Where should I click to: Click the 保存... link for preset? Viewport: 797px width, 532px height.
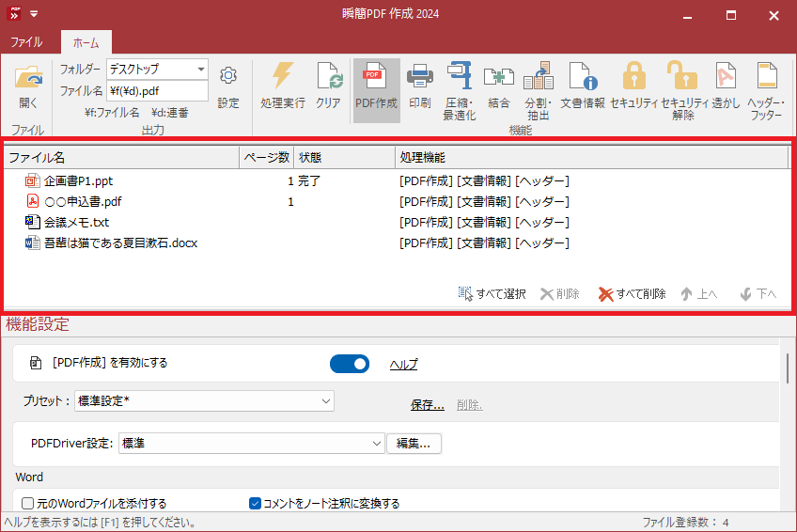[428, 405]
